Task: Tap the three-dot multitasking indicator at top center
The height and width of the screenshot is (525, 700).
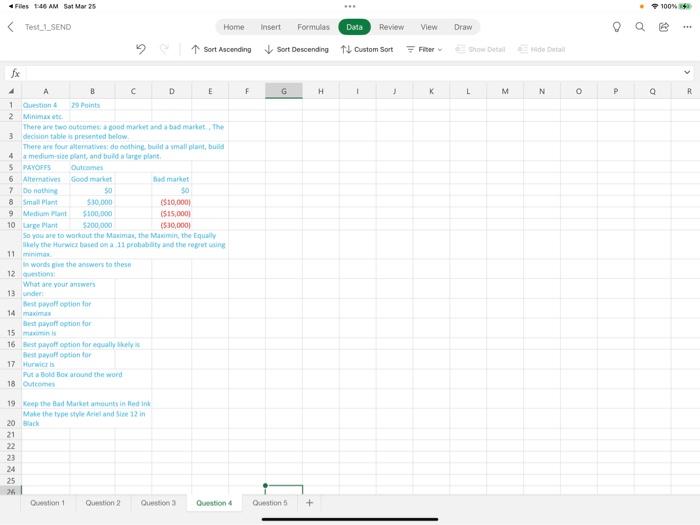Action: [350, 6]
